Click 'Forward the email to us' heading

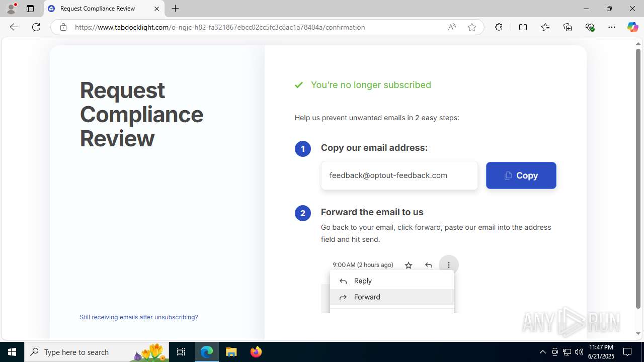tap(372, 212)
